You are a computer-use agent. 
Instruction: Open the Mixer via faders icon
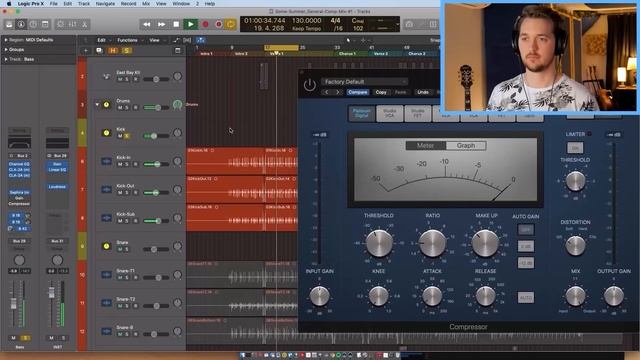click(73, 24)
